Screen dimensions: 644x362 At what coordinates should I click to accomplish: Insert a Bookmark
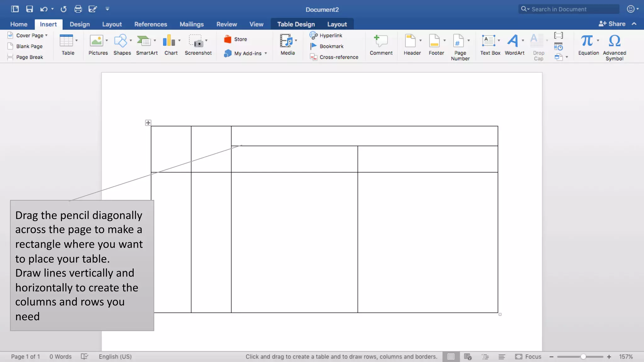click(x=327, y=46)
